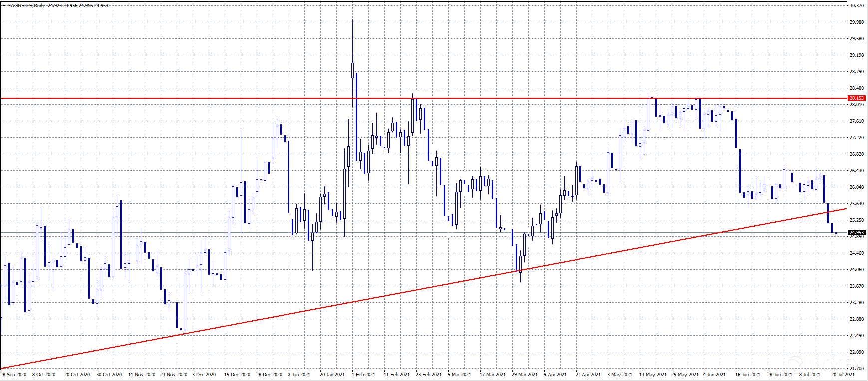Screen dimensions: 868x381
Task: Click the current price tag 24.953
Action: pyautogui.click(x=857, y=233)
